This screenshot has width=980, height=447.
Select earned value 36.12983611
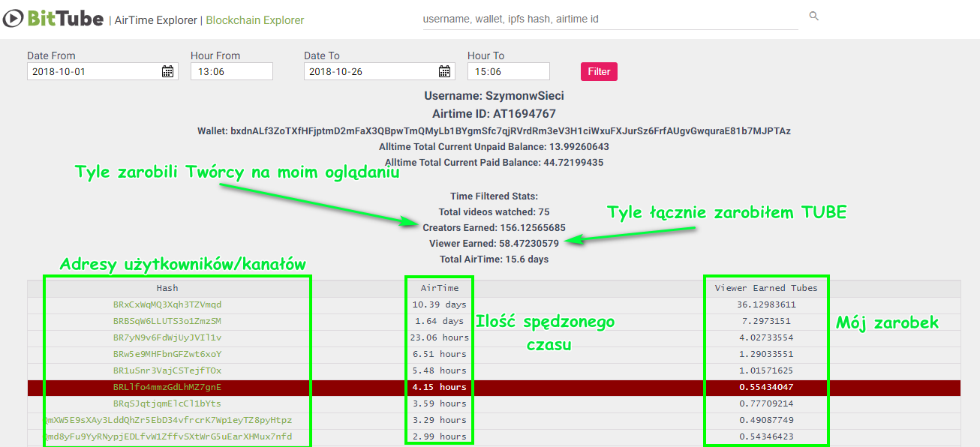[766, 304]
